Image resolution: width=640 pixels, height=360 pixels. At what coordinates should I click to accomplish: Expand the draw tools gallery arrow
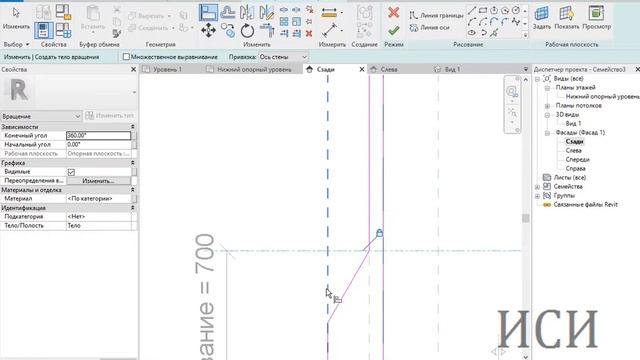click(525, 35)
